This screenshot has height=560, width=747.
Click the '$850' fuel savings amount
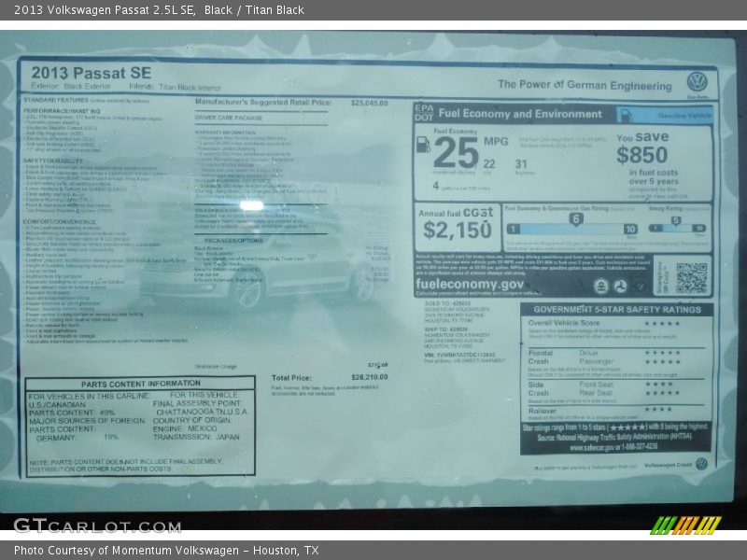click(641, 155)
